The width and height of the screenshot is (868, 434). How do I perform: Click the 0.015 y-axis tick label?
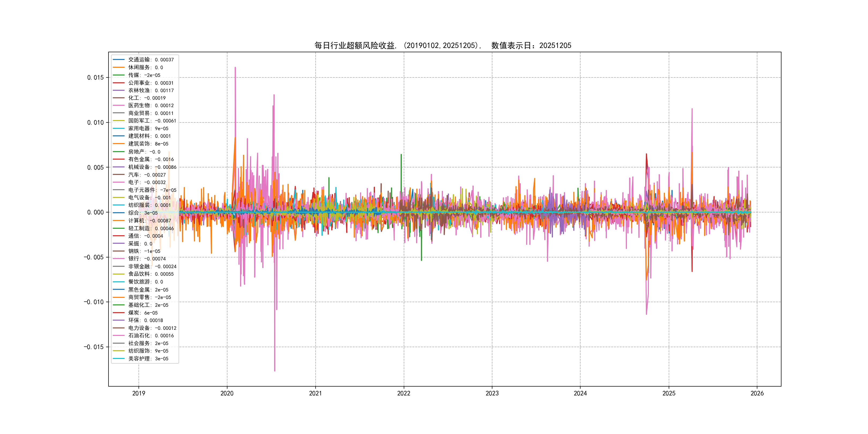pyautogui.click(x=95, y=77)
